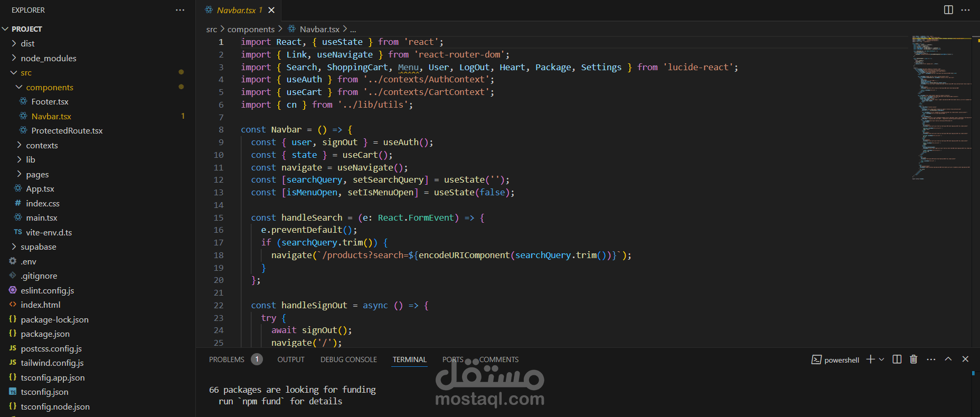Split the editor to the right

[948, 10]
